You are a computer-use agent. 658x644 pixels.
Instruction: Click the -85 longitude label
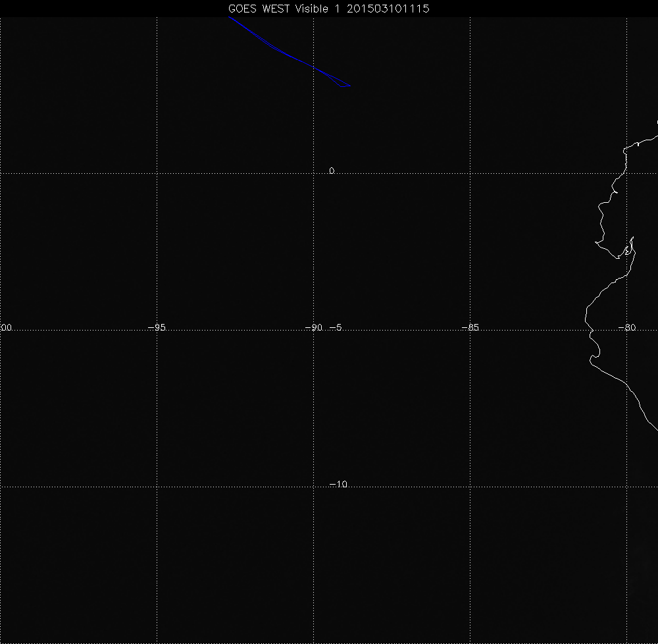click(470, 328)
